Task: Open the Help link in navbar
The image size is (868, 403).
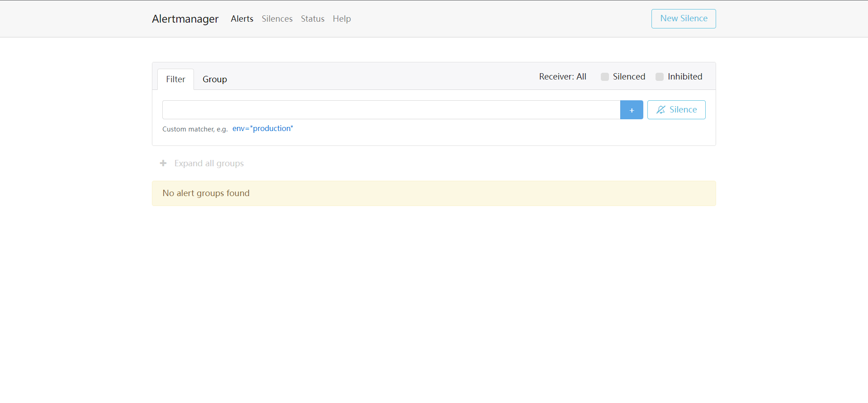Action: tap(342, 19)
